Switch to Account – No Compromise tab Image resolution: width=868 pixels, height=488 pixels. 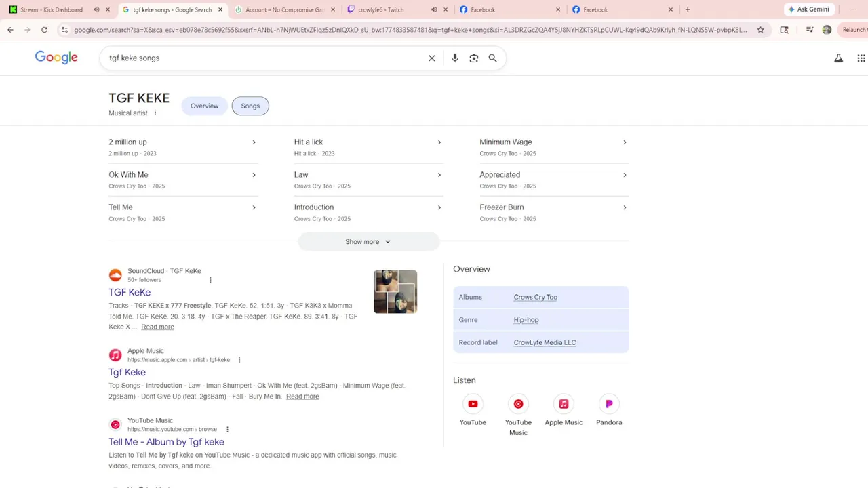(x=283, y=9)
